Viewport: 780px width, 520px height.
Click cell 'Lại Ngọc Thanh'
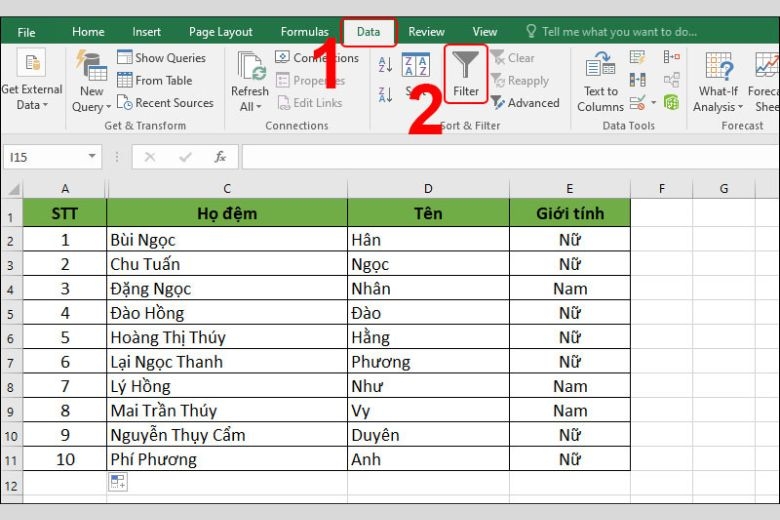point(227,362)
